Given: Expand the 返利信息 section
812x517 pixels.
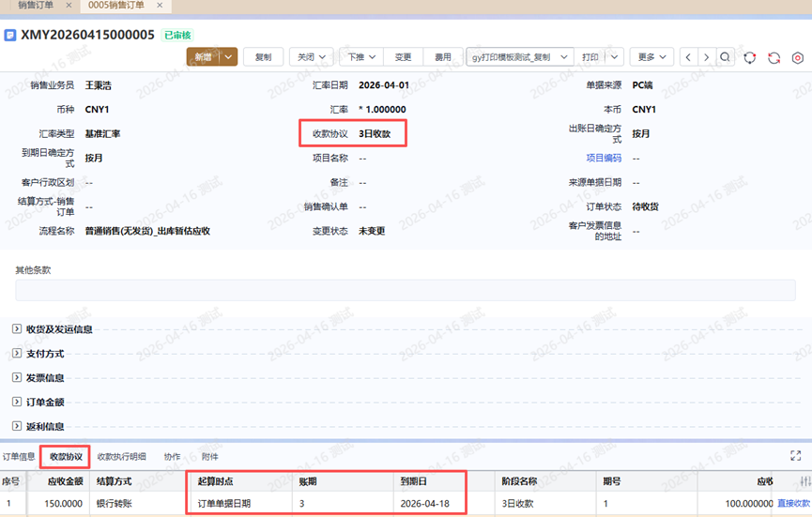Looking at the screenshot, I should tap(17, 427).
